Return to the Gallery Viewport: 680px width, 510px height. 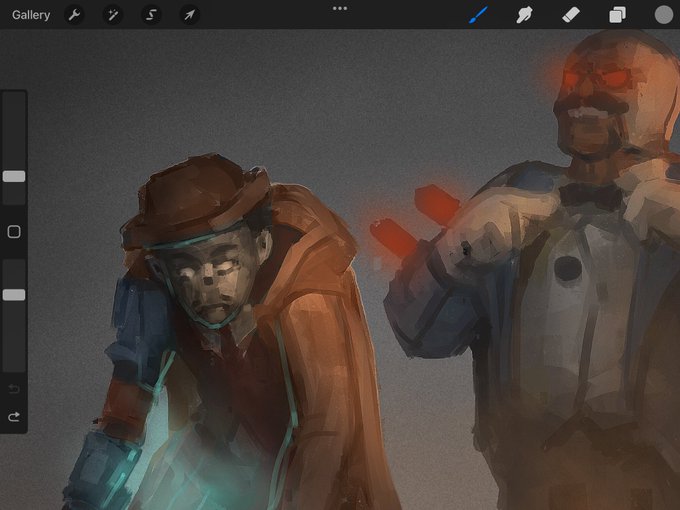(x=31, y=15)
